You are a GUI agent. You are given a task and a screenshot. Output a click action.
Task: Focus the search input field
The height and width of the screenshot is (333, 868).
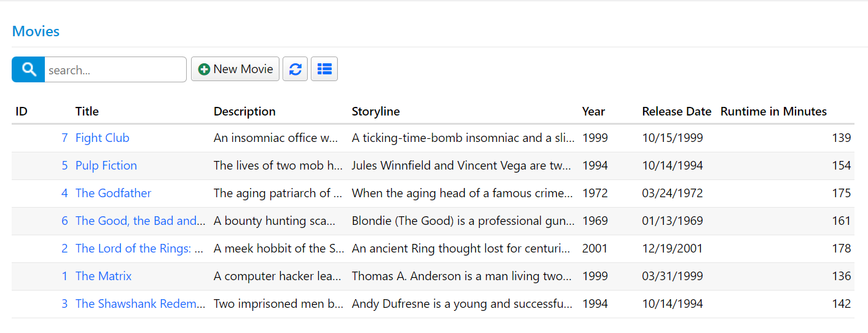pos(115,69)
